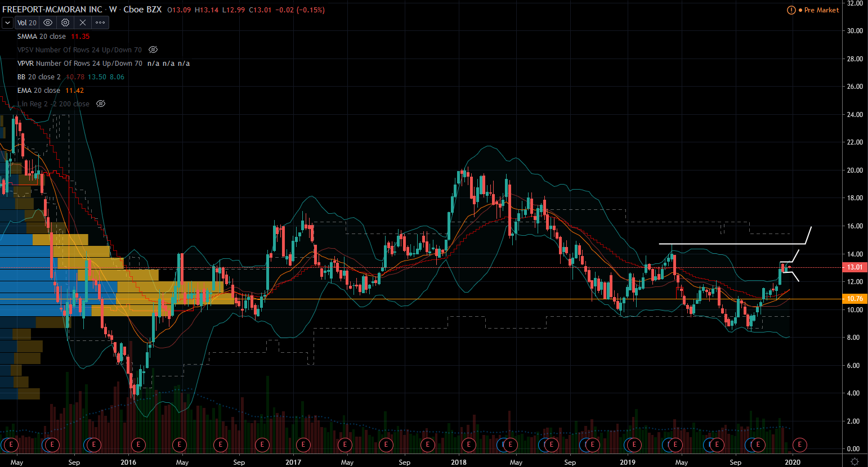Click the 2020 time axis label
Screen dimensions: 868x467
[793, 462]
